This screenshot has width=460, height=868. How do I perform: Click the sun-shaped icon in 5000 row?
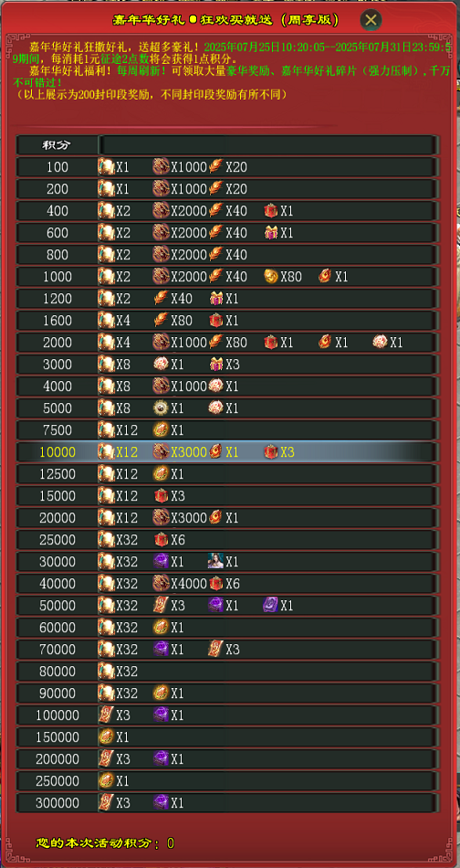pyautogui.click(x=161, y=408)
